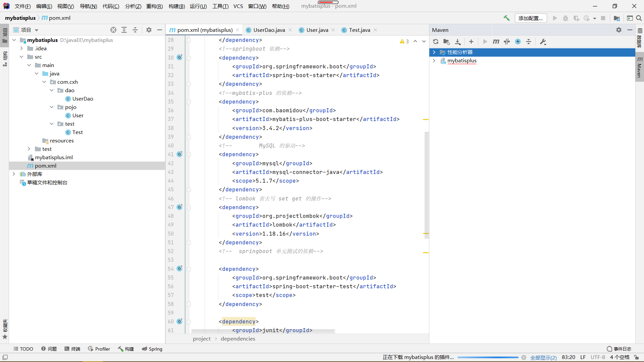The width and height of the screenshot is (644, 362).
Task: Reload all Maven projects icon
Action: pyautogui.click(x=436, y=42)
